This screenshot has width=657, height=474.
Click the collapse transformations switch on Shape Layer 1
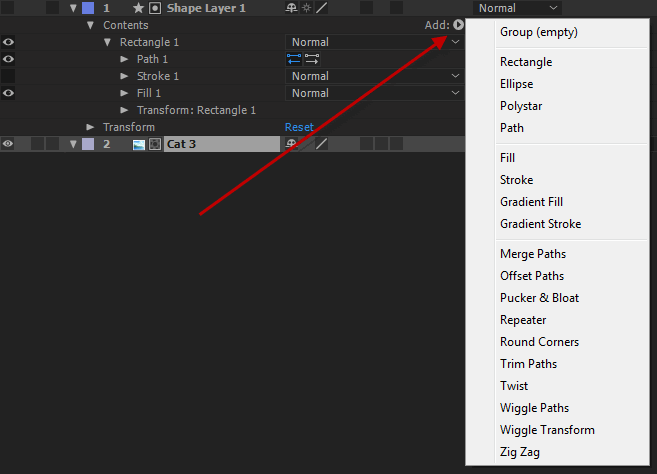[308, 8]
